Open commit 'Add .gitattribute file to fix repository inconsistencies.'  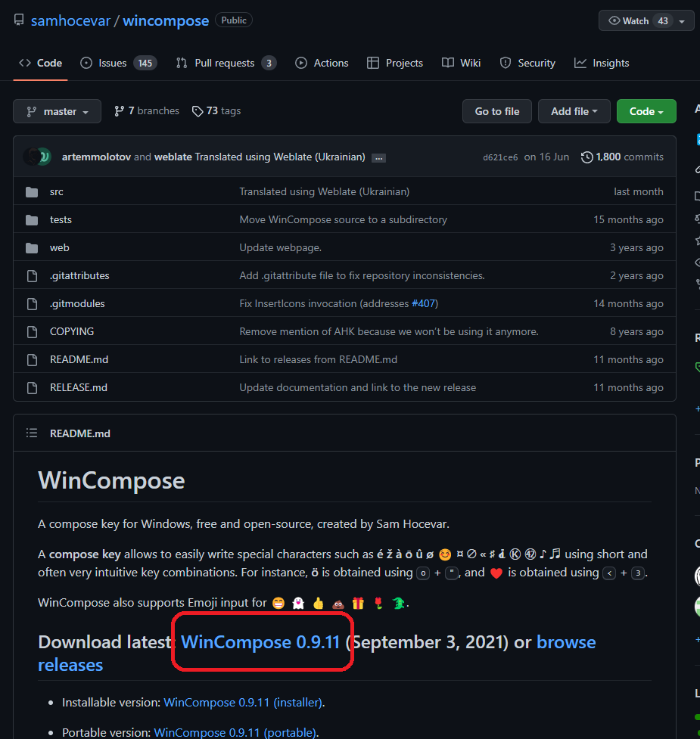point(362,276)
